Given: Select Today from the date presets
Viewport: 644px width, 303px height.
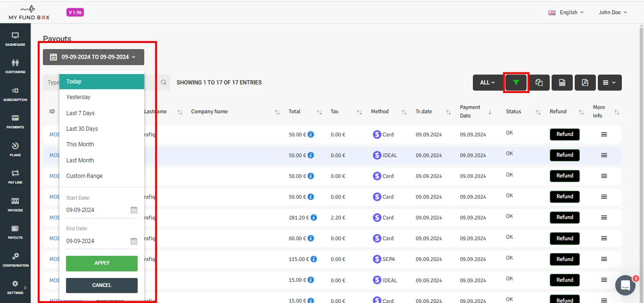Looking at the screenshot, I should tap(102, 82).
